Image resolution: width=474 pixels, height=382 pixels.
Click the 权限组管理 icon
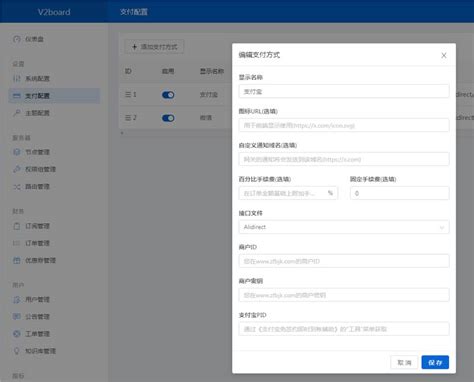pyautogui.click(x=17, y=169)
